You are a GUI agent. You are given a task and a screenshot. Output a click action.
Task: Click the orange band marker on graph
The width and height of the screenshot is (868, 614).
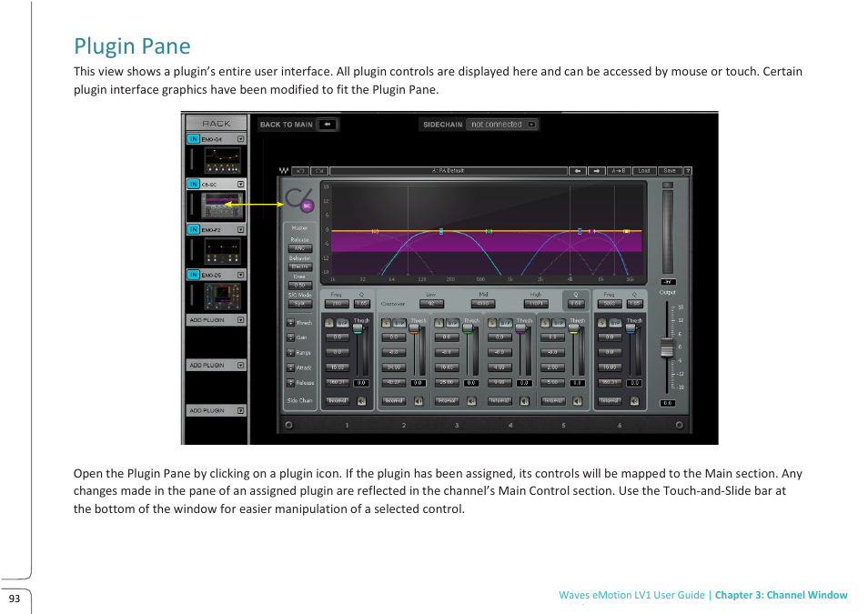375,231
